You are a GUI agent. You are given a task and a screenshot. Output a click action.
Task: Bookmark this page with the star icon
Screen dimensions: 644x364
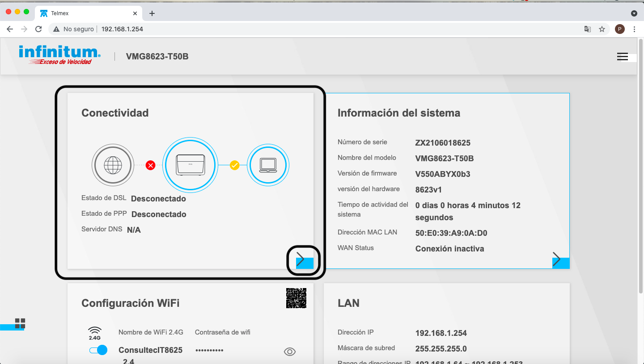point(602,29)
